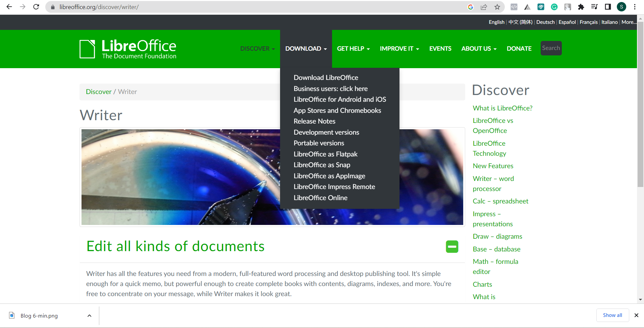The width and height of the screenshot is (644, 328).
Task: Select Download LibreOffice from the menu
Action: pos(326,78)
